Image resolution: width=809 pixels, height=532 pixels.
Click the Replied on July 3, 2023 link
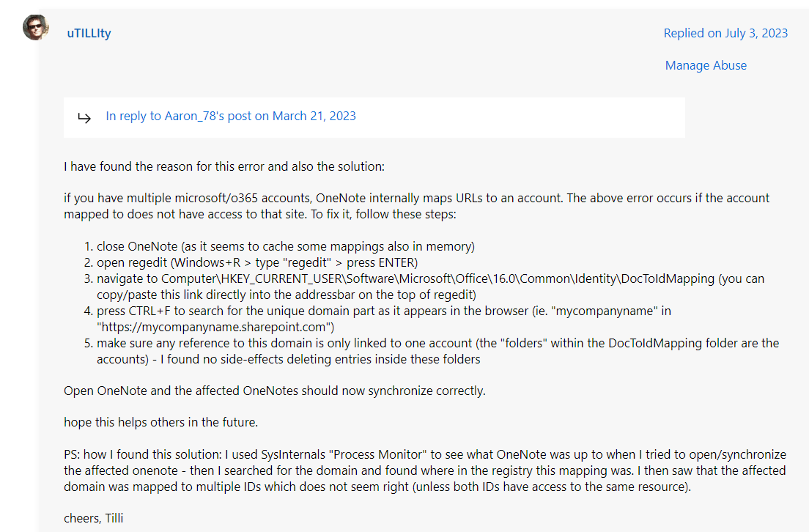[725, 33]
